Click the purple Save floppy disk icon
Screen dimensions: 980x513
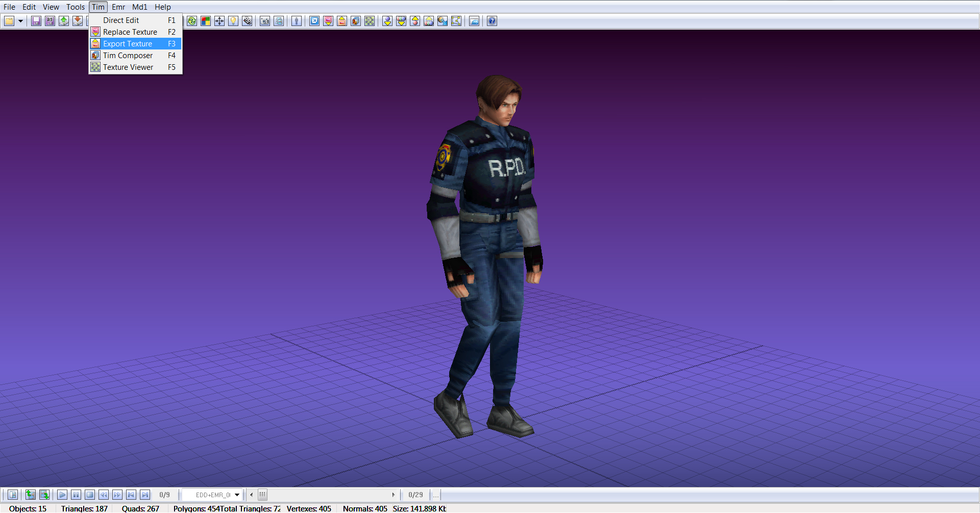[x=36, y=21]
